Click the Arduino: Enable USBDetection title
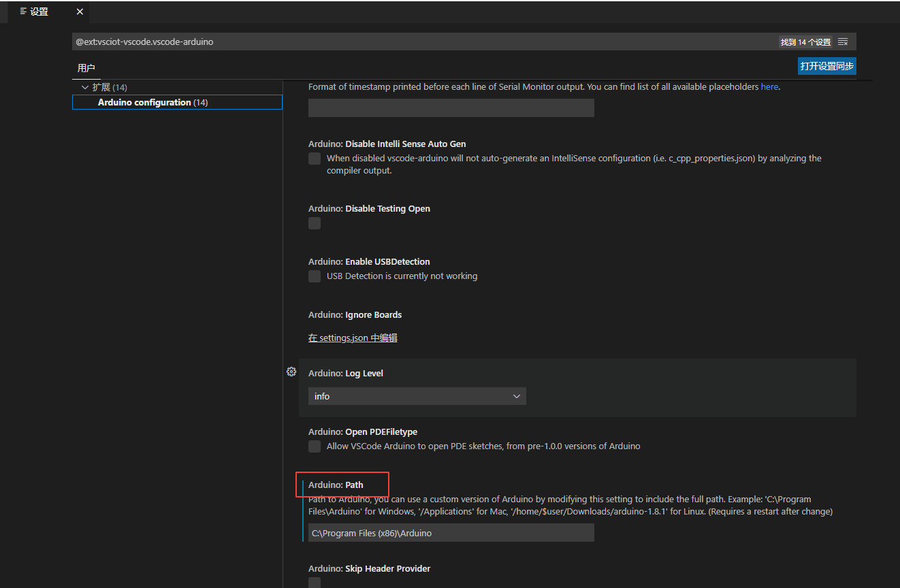The width and height of the screenshot is (900, 588). click(x=369, y=261)
